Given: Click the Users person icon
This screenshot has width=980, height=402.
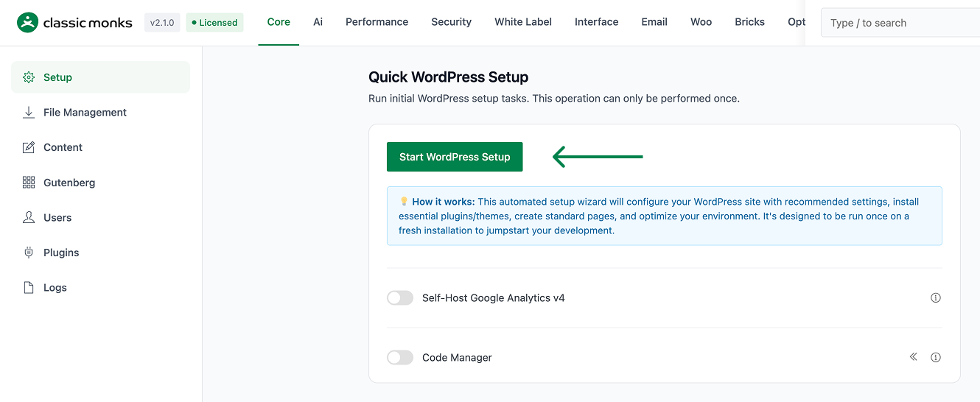Looking at the screenshot, I should [x=29, y=217].
